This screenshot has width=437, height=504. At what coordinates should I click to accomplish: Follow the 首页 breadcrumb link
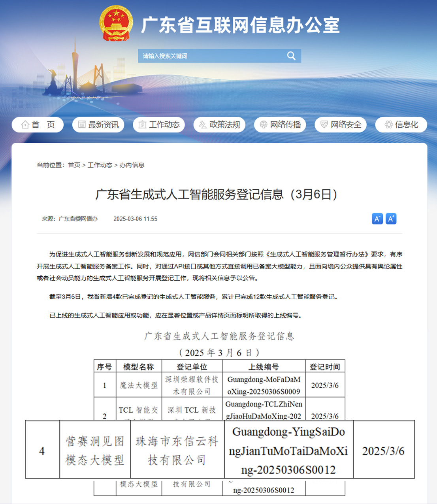[x=74, y=165]
